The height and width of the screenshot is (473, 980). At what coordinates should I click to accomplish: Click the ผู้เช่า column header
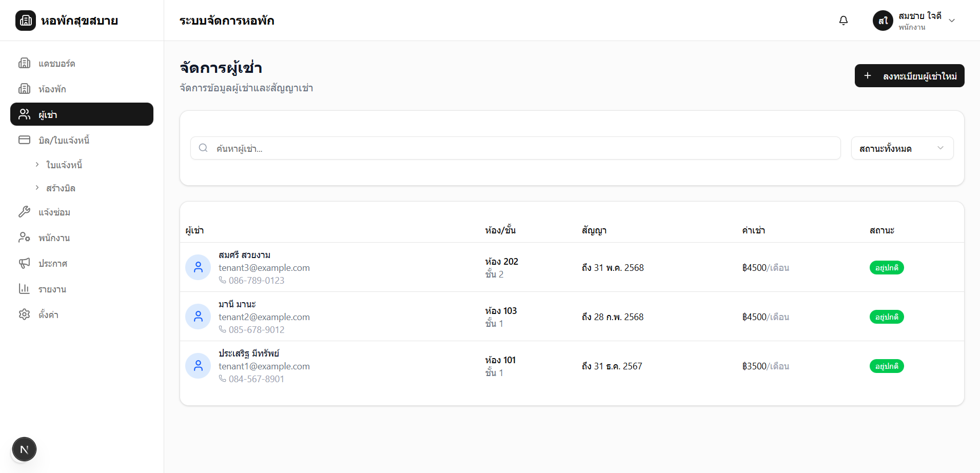(x=194, y=230)
